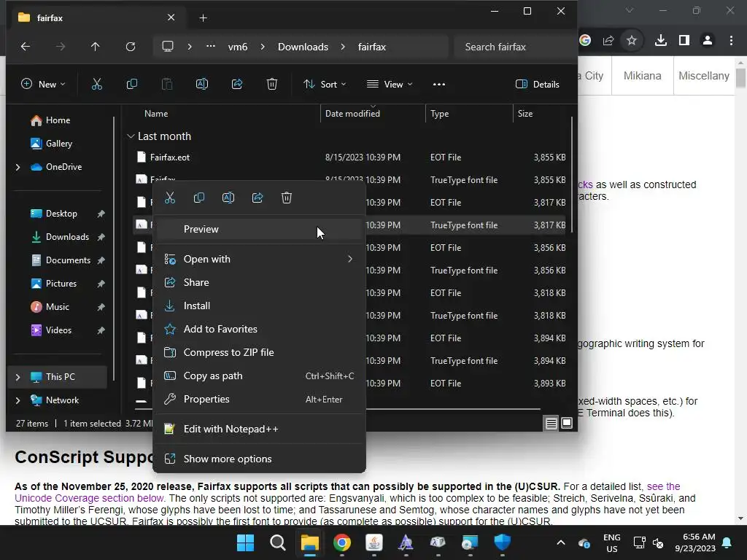Image resolution: width=747 pixels, height=560 pixels.
Task: Open Chrome downloads icon
Action: 661,41
